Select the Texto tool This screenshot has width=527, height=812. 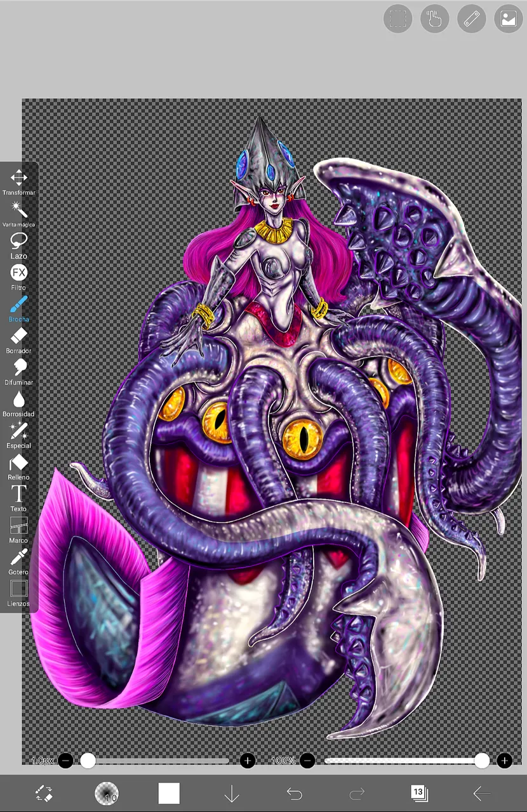(x=18, y=499)
